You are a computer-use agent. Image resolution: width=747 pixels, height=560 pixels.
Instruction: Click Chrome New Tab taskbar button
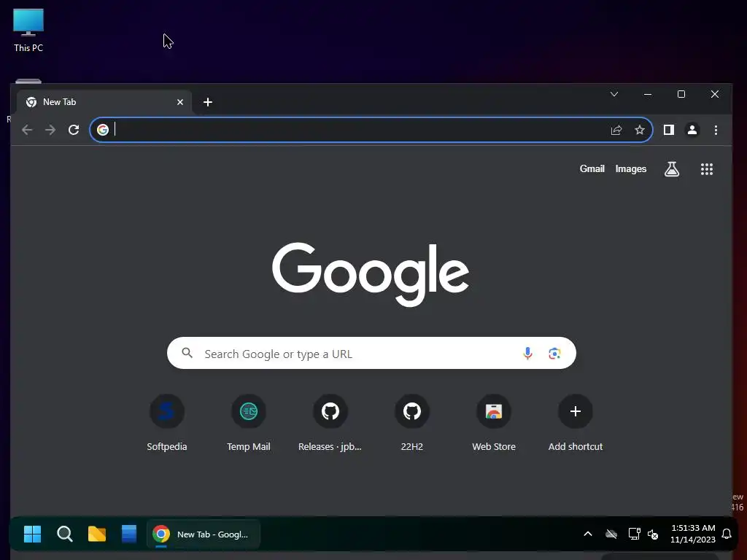pos(204,534)
